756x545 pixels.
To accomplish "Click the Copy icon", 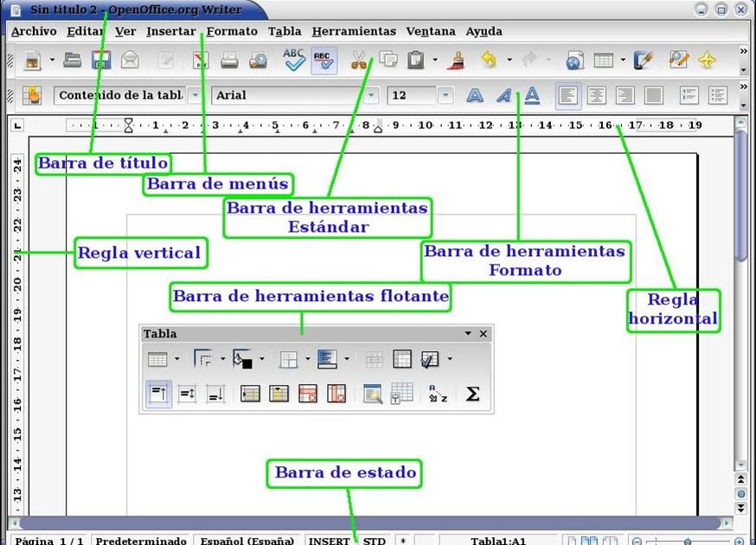I will [388, 60].
